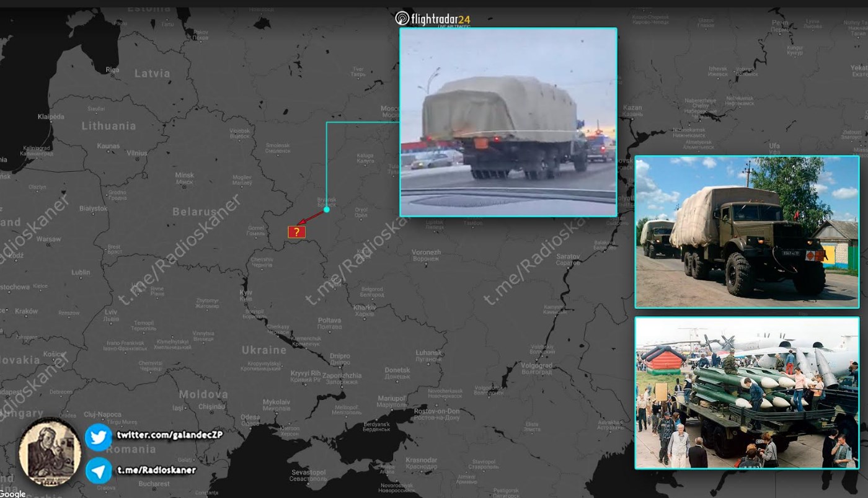Viewport: 868px width, 498px height.
Task: Open the dashcam photo of covered truck
Action: coord(508,122)
